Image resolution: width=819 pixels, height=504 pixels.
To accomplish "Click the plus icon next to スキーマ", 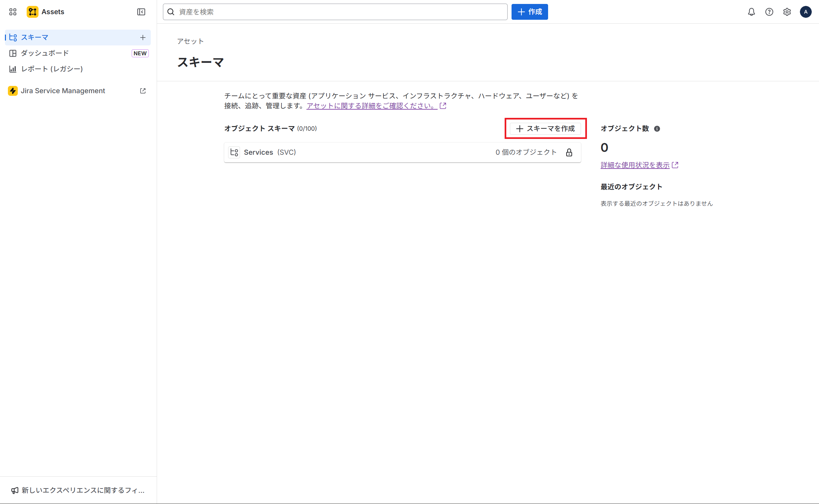I will point(143,38).
